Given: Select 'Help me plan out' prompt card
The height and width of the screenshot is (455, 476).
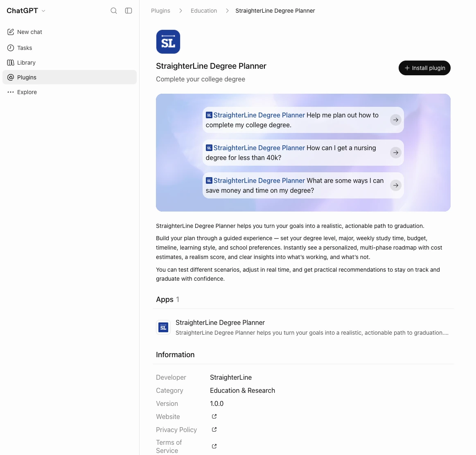Looking at the screenshot, I should (x=303, y=120).
